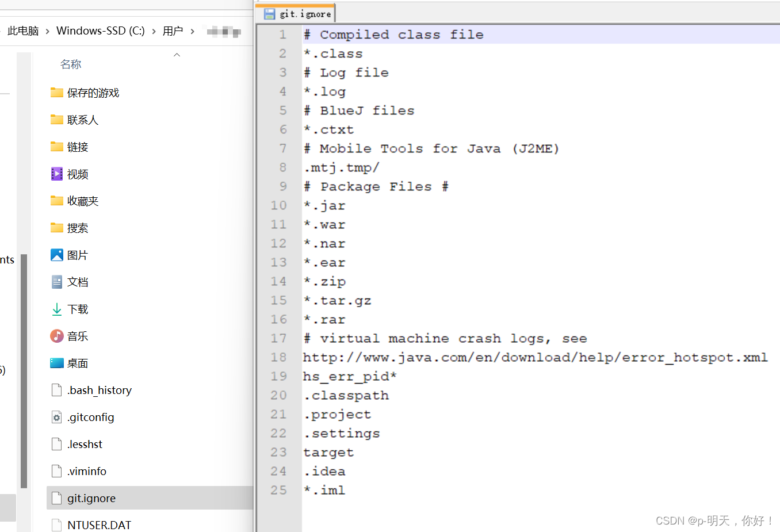Place cursor on '# Compiled class file' line
Image resolution: width=780 pixels, height=532 pixels.
pyautogui.click(x=393, y=35)
